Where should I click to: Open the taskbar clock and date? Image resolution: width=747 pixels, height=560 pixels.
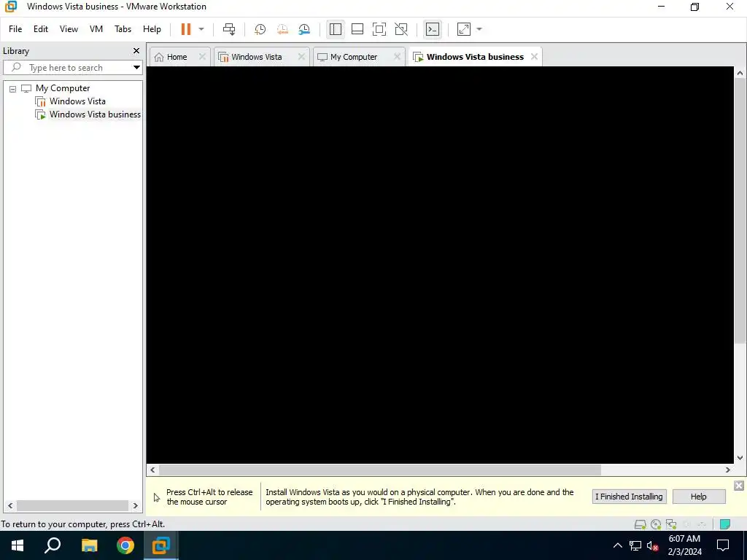684,545
